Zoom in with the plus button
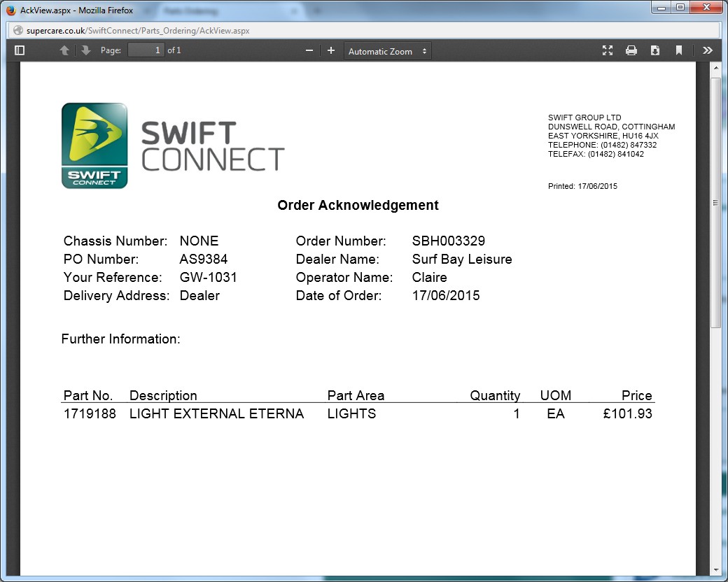The width and height of the screenshot is (728, 582). [331, 50]
